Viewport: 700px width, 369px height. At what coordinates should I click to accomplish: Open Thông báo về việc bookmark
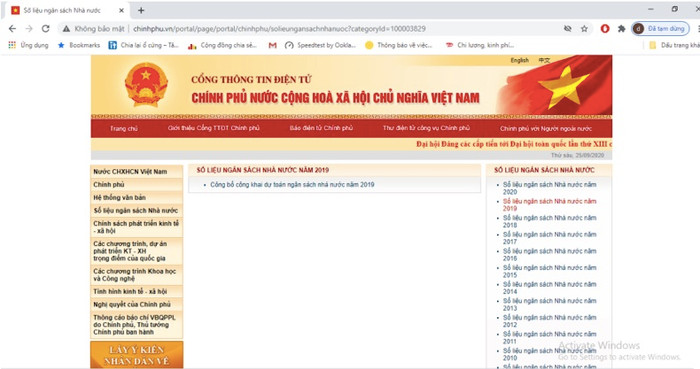(x=399, y=45)
